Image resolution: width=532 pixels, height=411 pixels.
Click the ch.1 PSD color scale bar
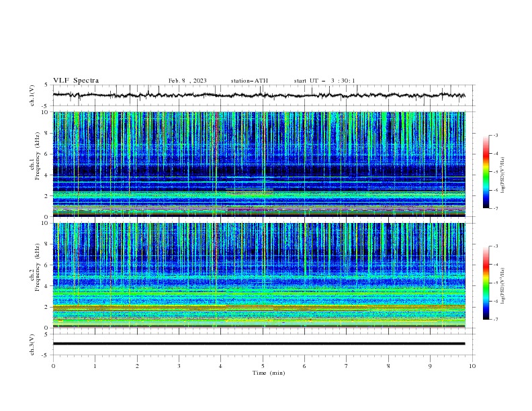[486, 172]
